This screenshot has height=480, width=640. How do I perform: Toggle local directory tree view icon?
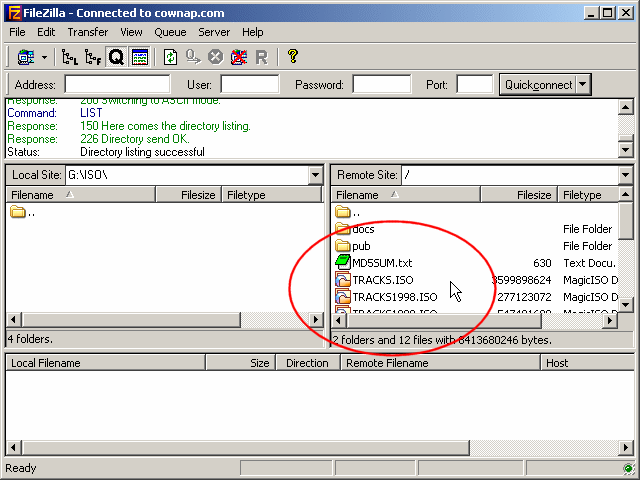click(70, 58)
